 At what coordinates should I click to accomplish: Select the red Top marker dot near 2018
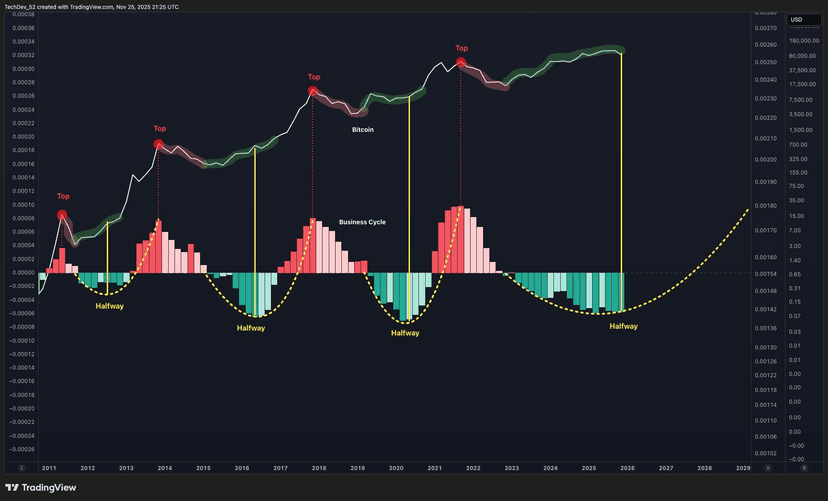313,92
